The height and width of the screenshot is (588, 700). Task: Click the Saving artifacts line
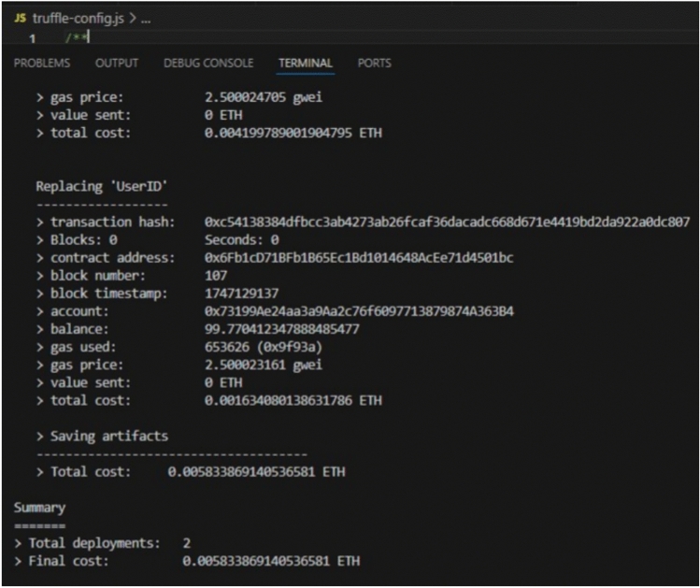pos(102,437)
